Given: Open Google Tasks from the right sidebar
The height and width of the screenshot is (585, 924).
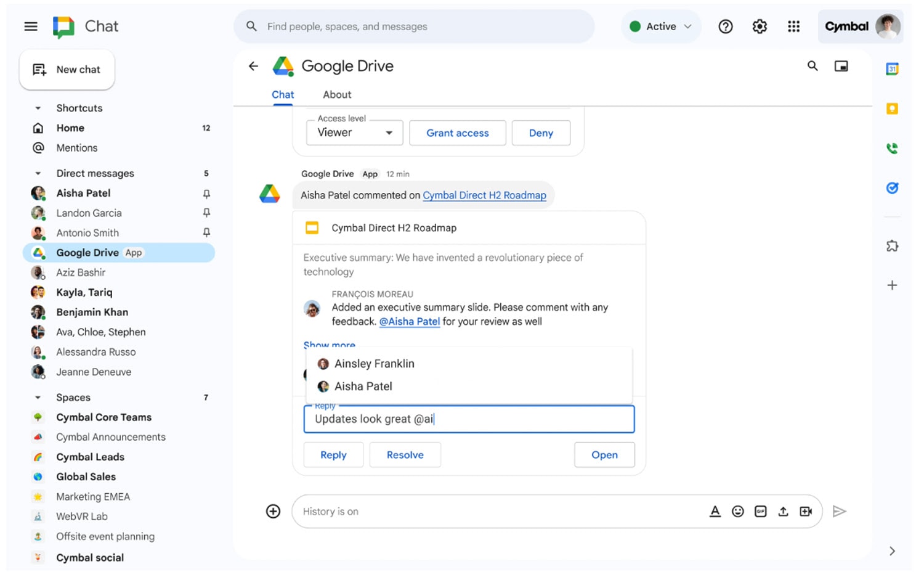Looking at the screenshot, I should (x=892, y=188).
